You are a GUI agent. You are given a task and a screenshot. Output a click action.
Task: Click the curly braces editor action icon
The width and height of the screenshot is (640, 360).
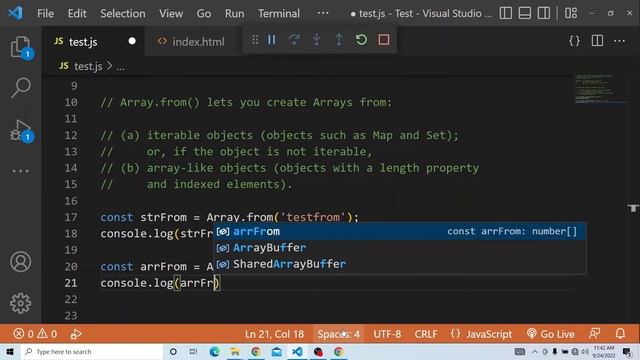pos(574,41)
